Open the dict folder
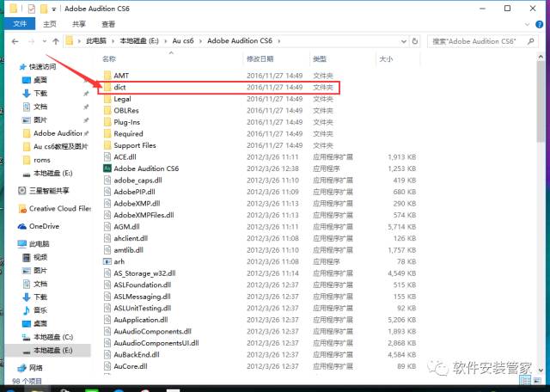 click(120, 87)
